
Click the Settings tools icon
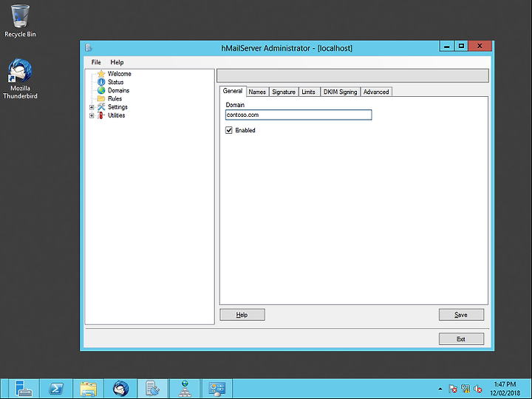(x=101, y=107)
